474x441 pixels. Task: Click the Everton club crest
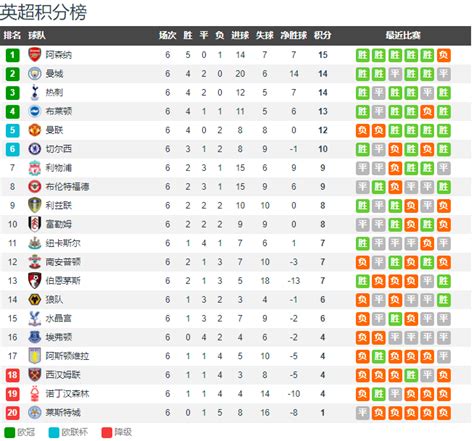(x=35, y=337)
